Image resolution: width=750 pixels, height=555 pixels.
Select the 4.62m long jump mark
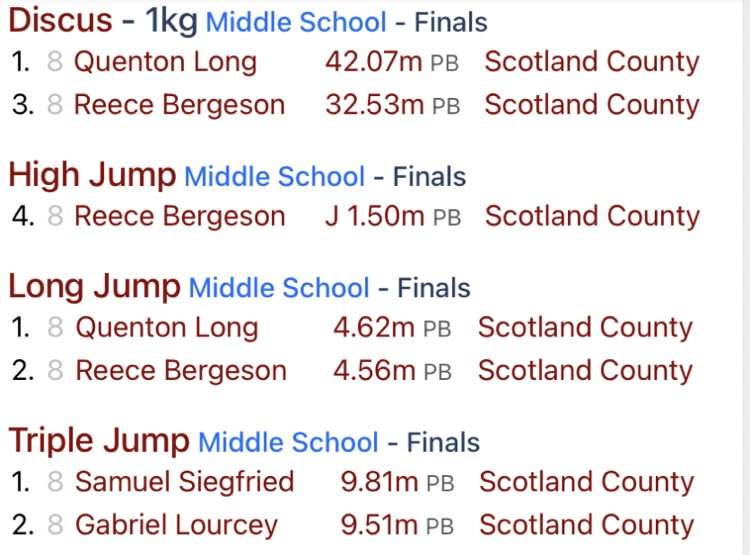[x=374, y=327]
